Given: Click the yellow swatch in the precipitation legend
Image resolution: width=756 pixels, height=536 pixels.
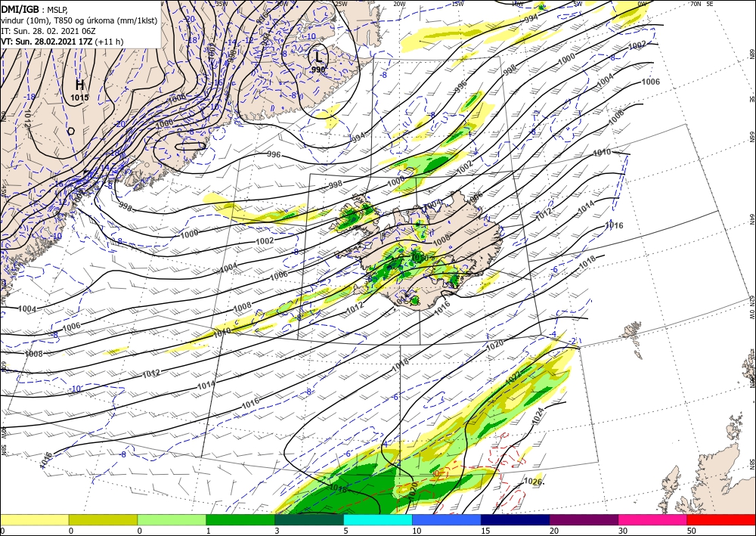Looking at the screenshot, I should pos(34,519).
